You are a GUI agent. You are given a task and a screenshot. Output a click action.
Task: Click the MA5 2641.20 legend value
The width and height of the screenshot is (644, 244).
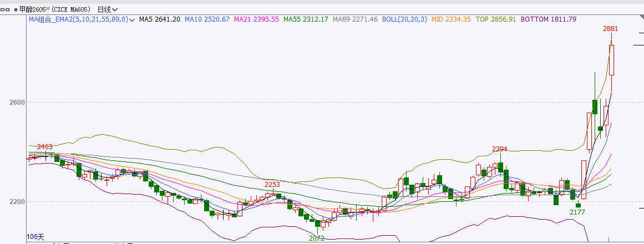pyautogui.click(x=159, y=19)
